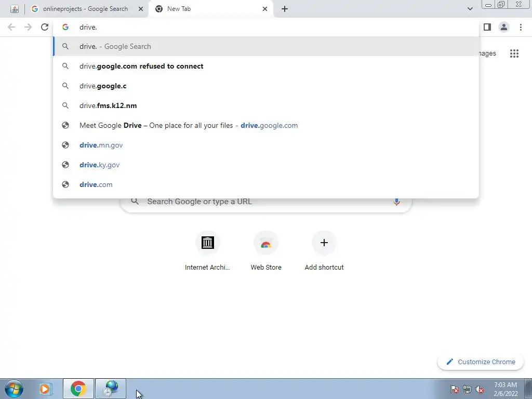Switch to the onlineprojects Google Search tab
532x399 pixels.
86,9
